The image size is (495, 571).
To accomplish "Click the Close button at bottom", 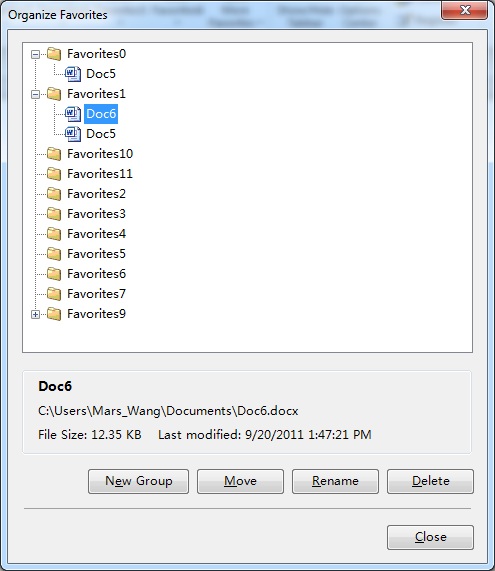I will 431,537.
